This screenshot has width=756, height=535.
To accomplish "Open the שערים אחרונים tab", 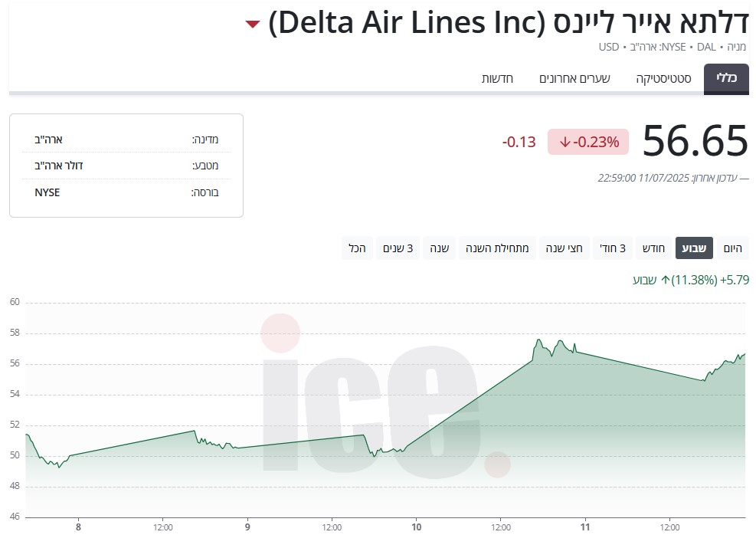I will 574,79.
